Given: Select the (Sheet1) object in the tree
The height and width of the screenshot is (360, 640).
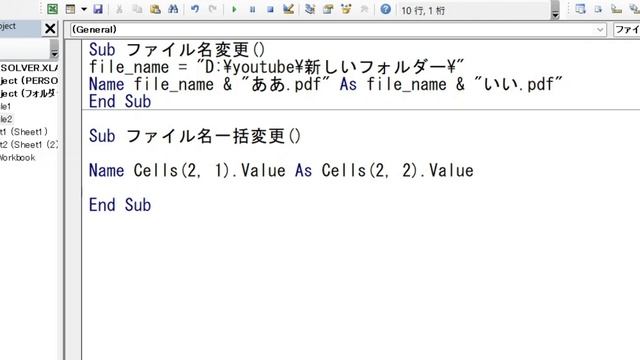Looking at the screenshot, I should pyautogui.click(x=24, y=132).
